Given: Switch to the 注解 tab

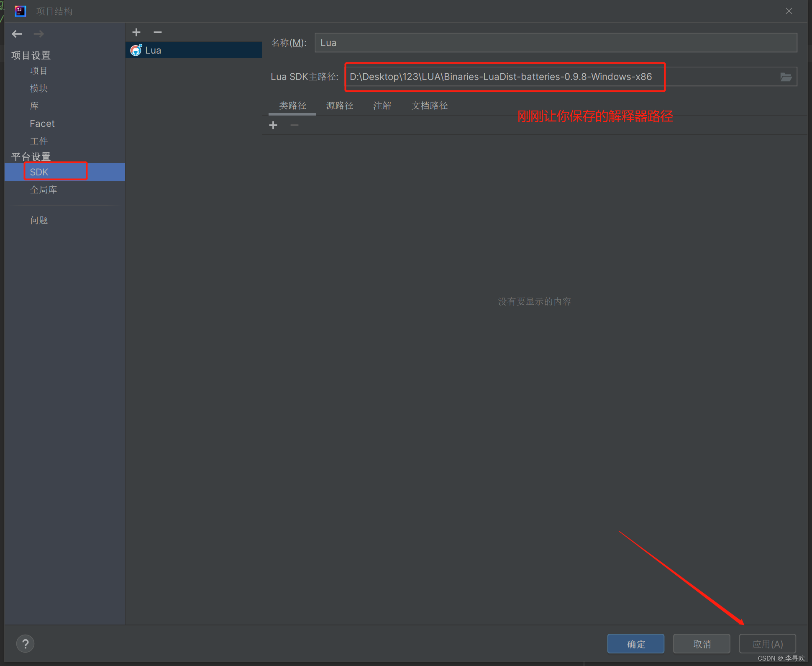Looking at the screenshot, I should (x=382, y=105).
